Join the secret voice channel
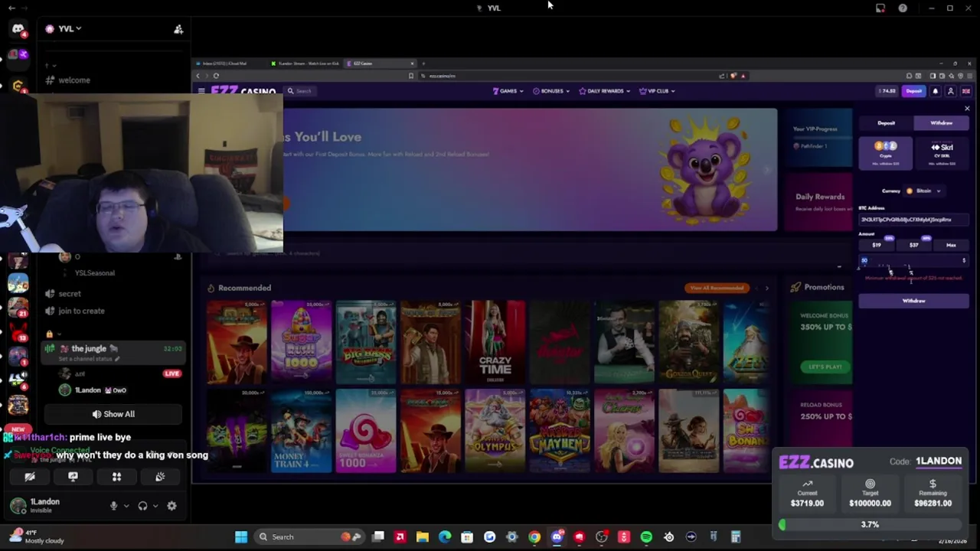 (69, 293)
